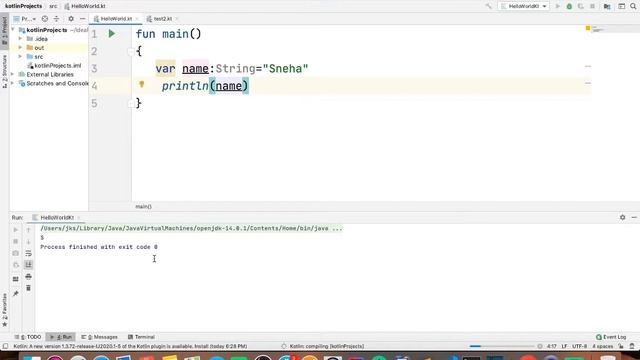The height and width of the screenshot is (360, 640).
Task: Run HelloWorldKt with the toolbar run arrow
Action: click(558, 6)
